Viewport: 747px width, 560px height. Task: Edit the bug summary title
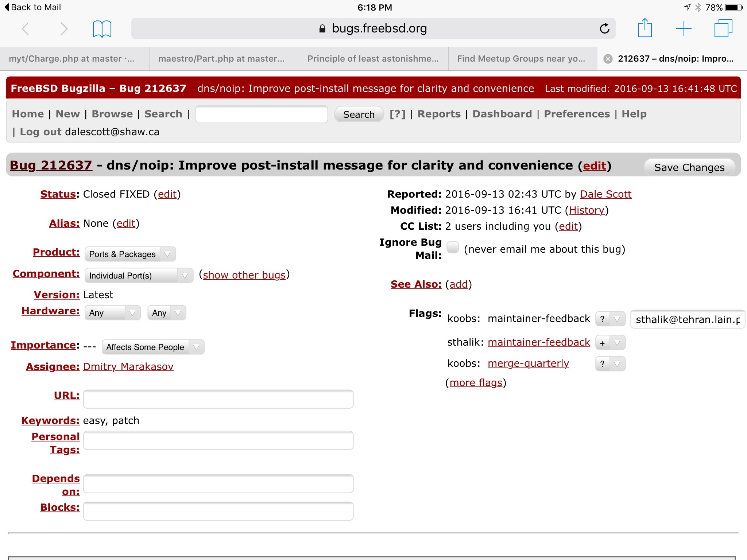coord(595,166)
